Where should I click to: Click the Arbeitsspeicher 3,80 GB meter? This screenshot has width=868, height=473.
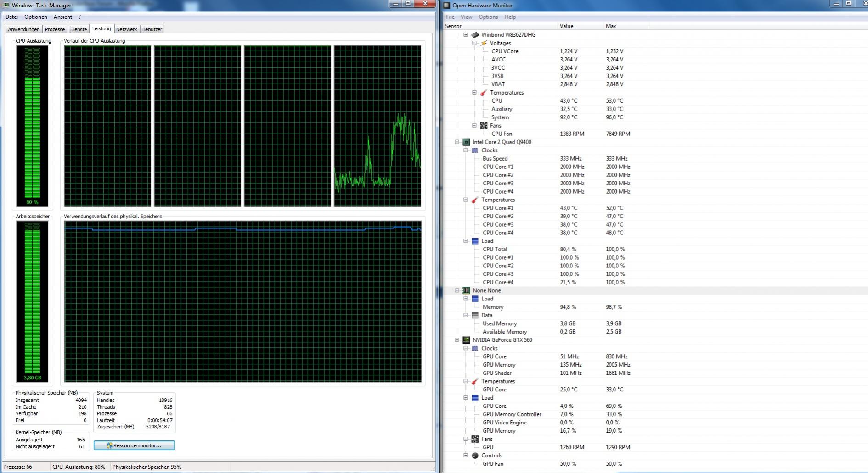pos(32,301)
